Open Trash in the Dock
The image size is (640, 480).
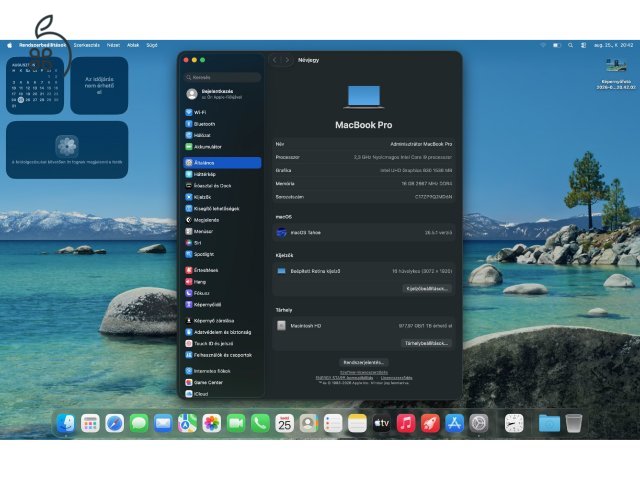coord(573,423)
